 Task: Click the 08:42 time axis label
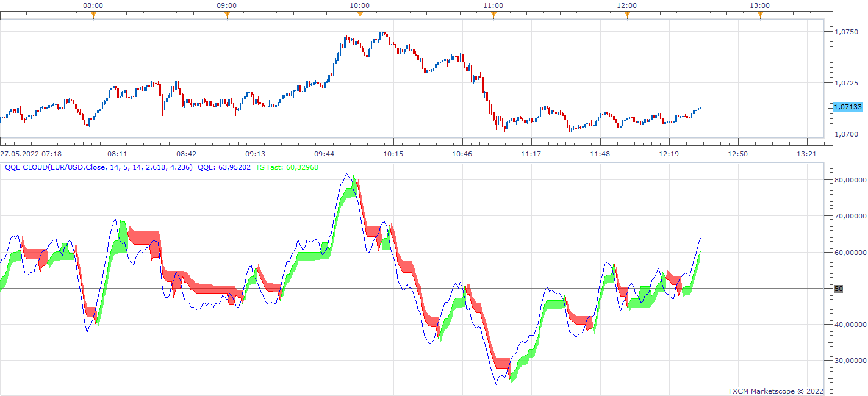click(186, 154)
